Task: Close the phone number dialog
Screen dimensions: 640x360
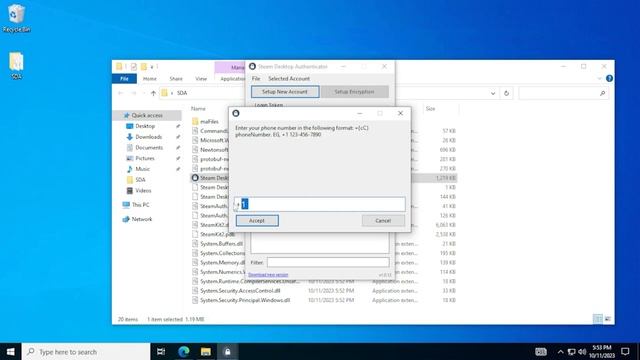Action: tap(400, 113)
